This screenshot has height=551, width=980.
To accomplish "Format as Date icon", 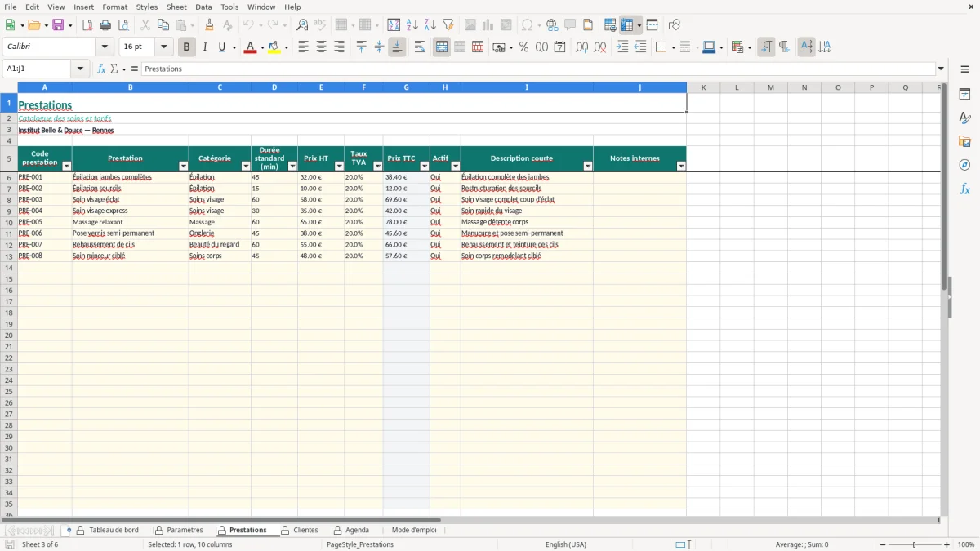I will tap(560, 47).
